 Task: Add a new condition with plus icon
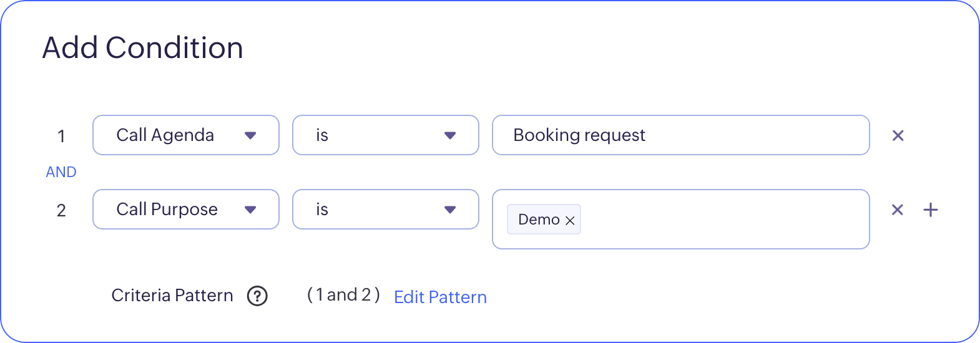tap(931, 210)
